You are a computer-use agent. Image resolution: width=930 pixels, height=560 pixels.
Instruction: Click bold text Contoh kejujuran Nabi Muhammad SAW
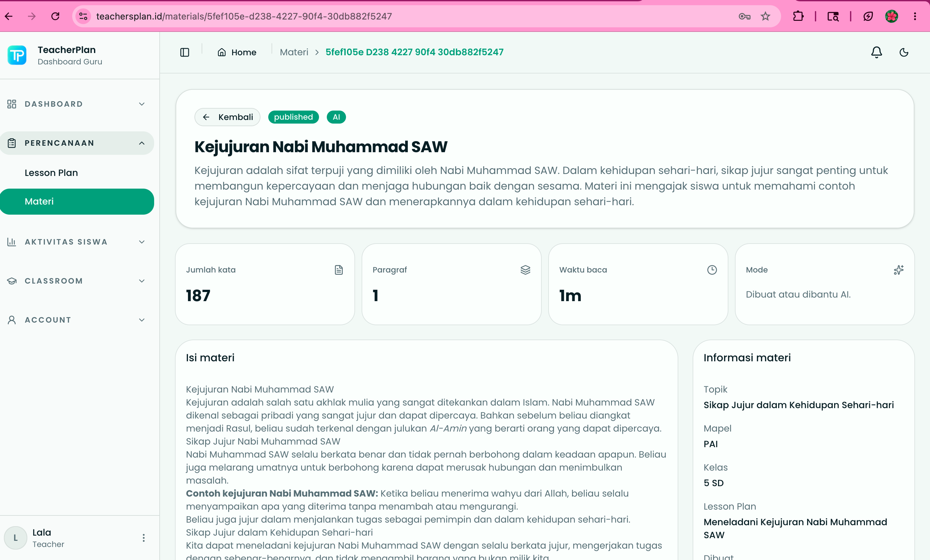[282, 494]
